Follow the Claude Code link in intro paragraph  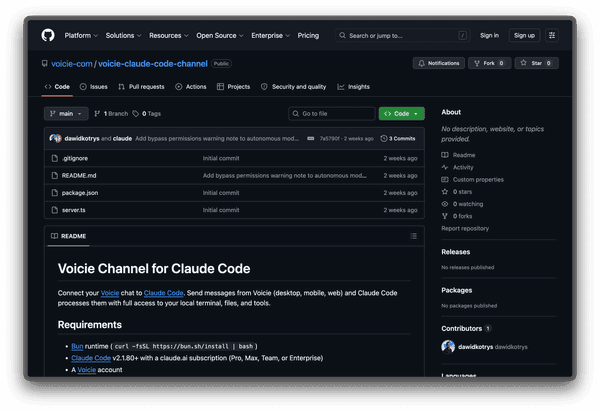163,293
